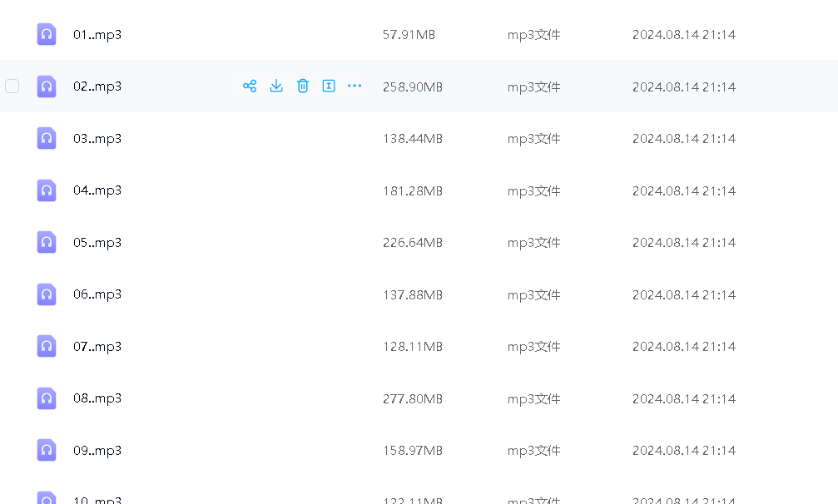Click the mp3文件 type label for 03..mp3
Viewport: 838px width, 504px height.
point(533,139)
